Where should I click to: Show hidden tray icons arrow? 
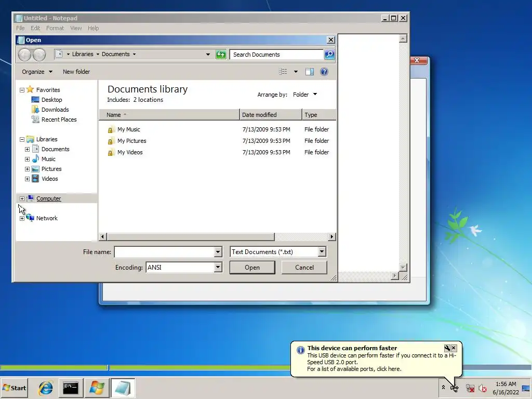point(443,388)
